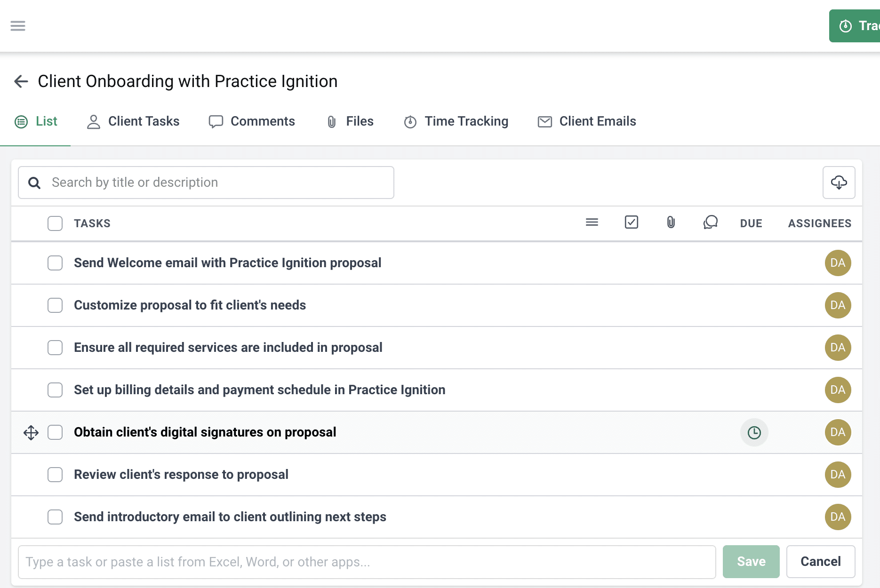Image resolution: width=880 pixels, height=588 pixels.
Task: Check 'Obtain client's digital signatures' checkbox
Action: [55, 432]
